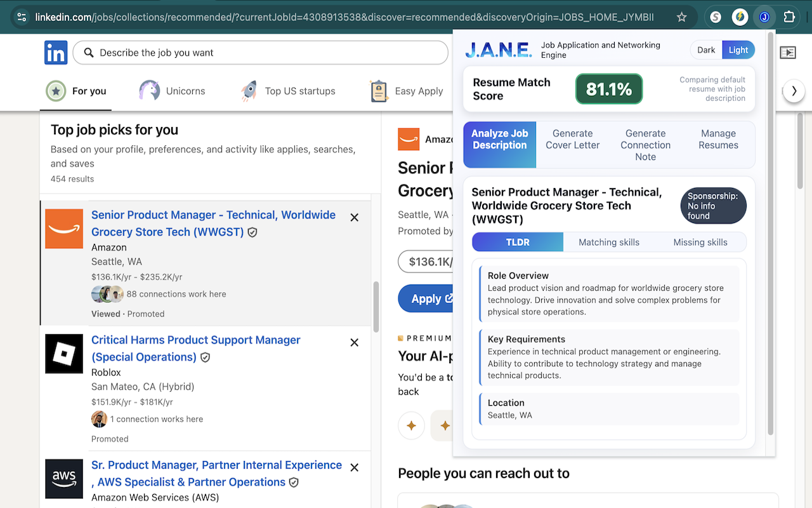Screen dimensions: 812x508
Task: Show the Missing skills tab
Action: [700, 242]
